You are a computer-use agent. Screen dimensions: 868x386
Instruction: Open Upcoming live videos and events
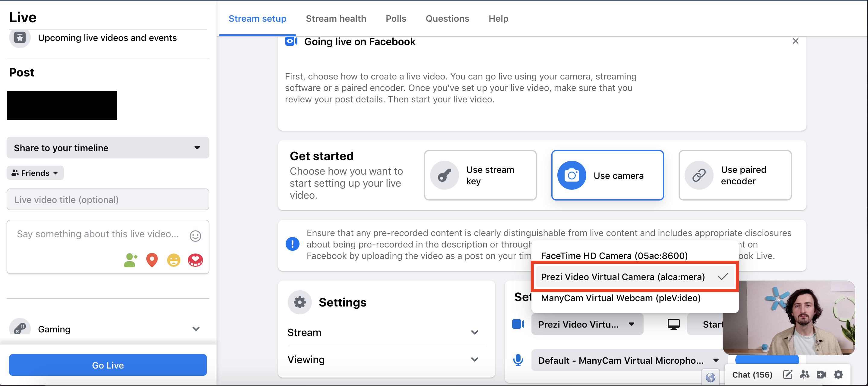coord(107,38)
